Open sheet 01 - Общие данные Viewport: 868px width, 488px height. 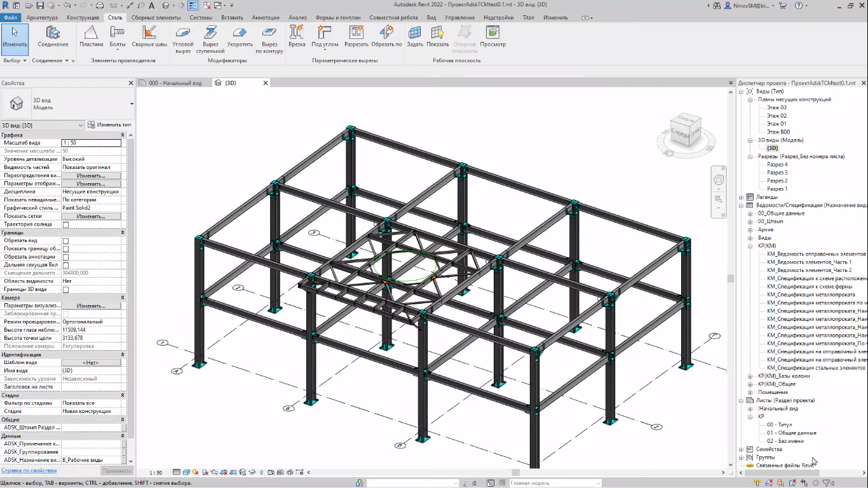(x=791, y=433)
